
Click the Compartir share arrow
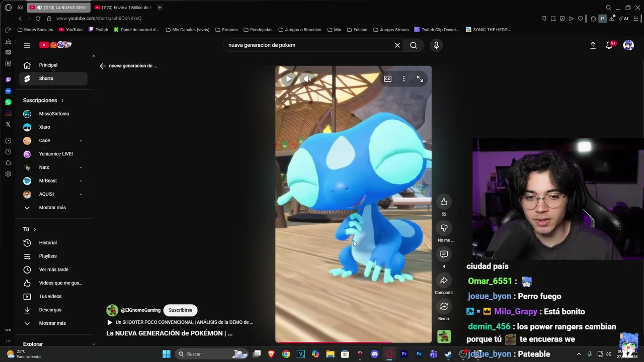444,281
